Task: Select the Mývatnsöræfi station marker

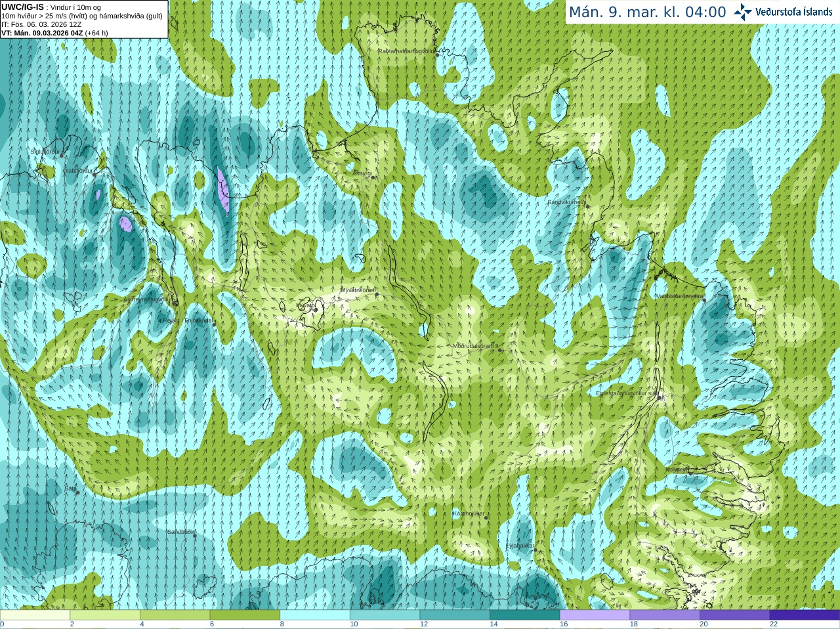Action: tap(377, 294)
